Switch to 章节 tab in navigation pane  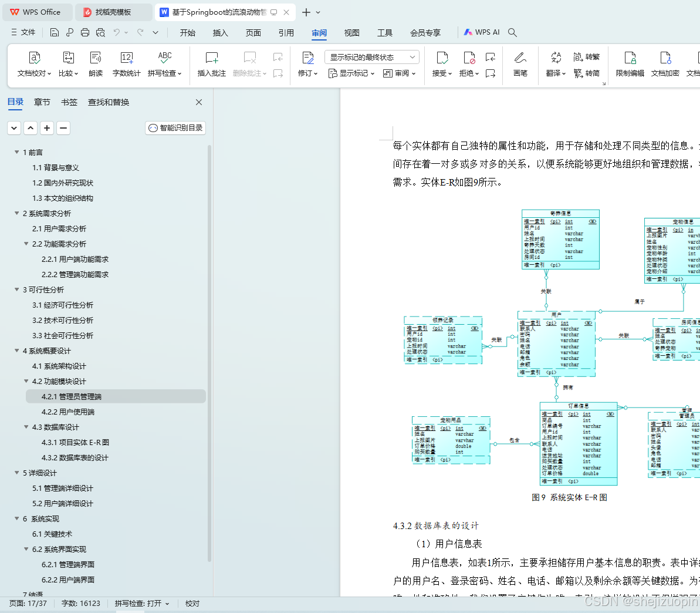pos(42,102)
